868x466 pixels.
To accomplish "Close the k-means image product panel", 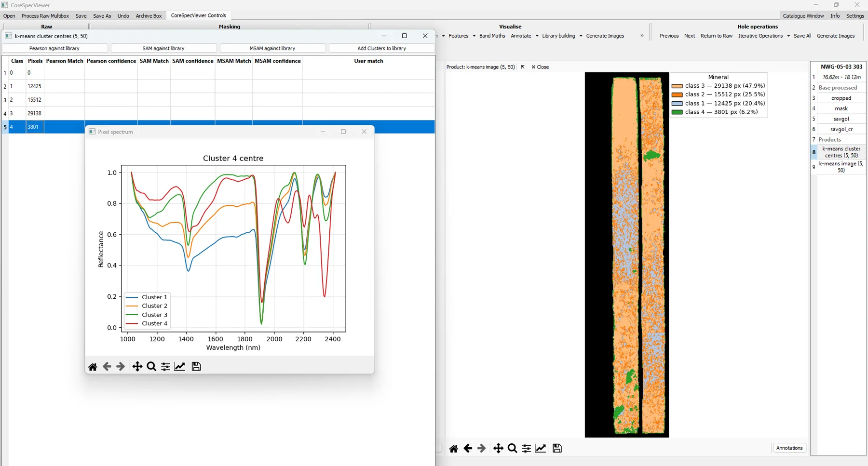I will 540,67.
